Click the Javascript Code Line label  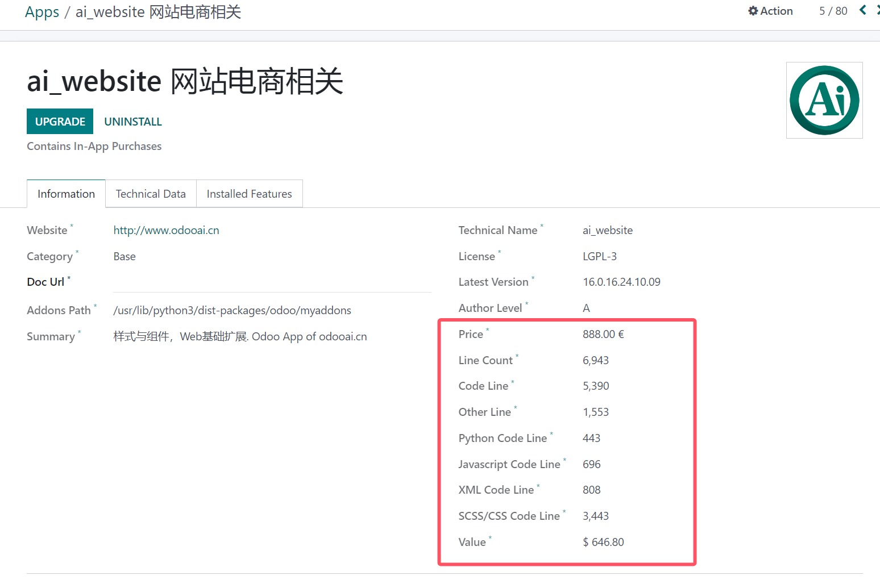click(509, 464)
